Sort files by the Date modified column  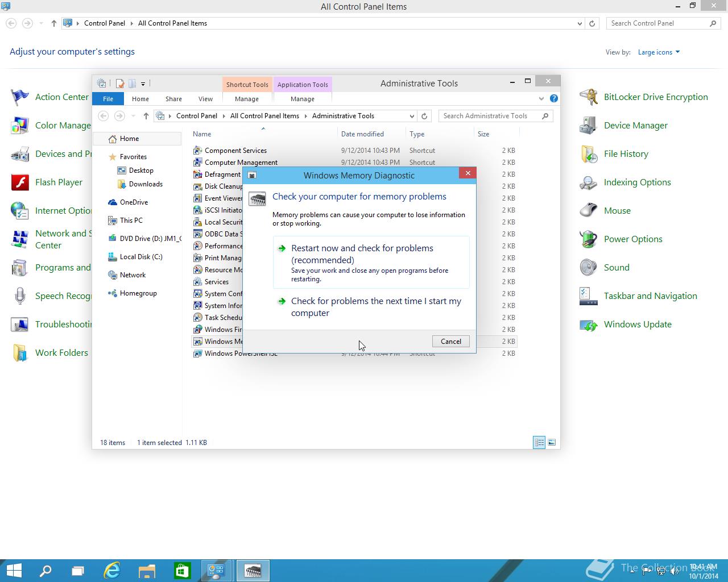click(371, 134)
